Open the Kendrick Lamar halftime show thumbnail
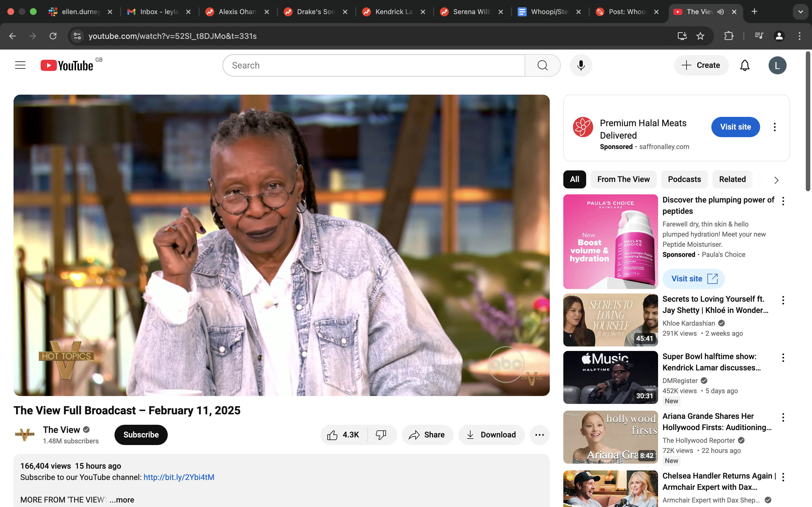The height and width of the screenshot is (507, 812). (x=610, y=377)
